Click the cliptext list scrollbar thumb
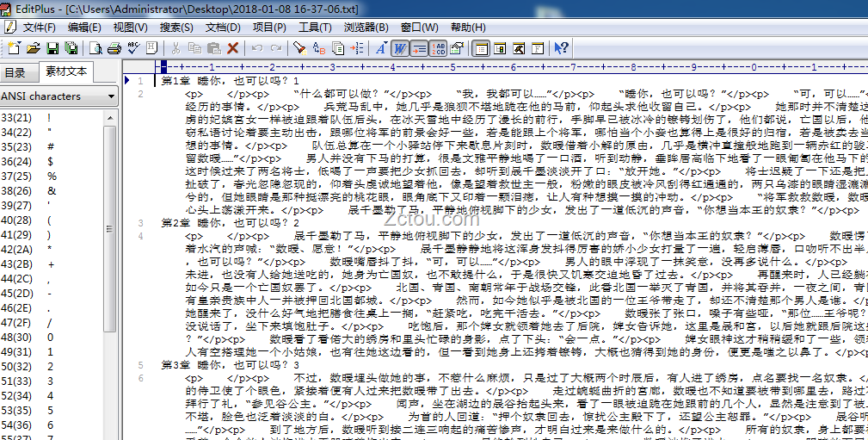 tap(111, 228)
